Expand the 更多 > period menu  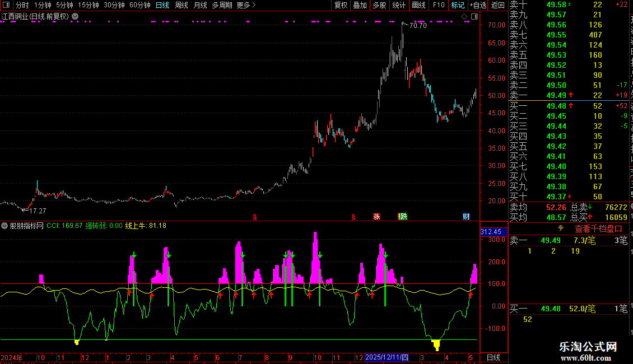click(246, 5)
